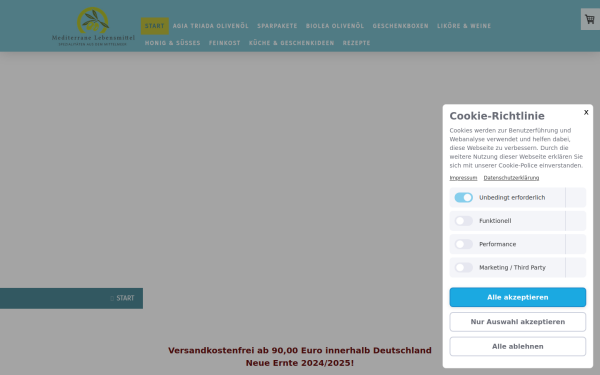Open Agia Triada Olivenöl menu
The height and width of the screenshot is (375, 600).
[x=210, y=26]
